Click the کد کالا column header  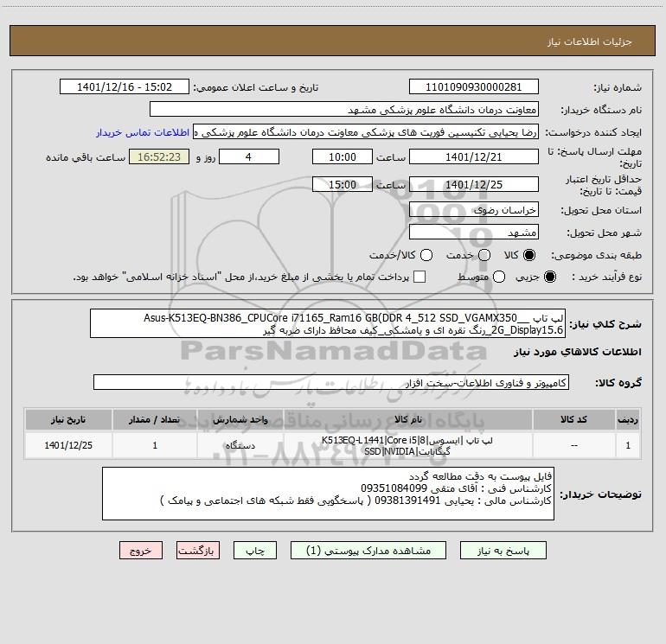(573, 420)
